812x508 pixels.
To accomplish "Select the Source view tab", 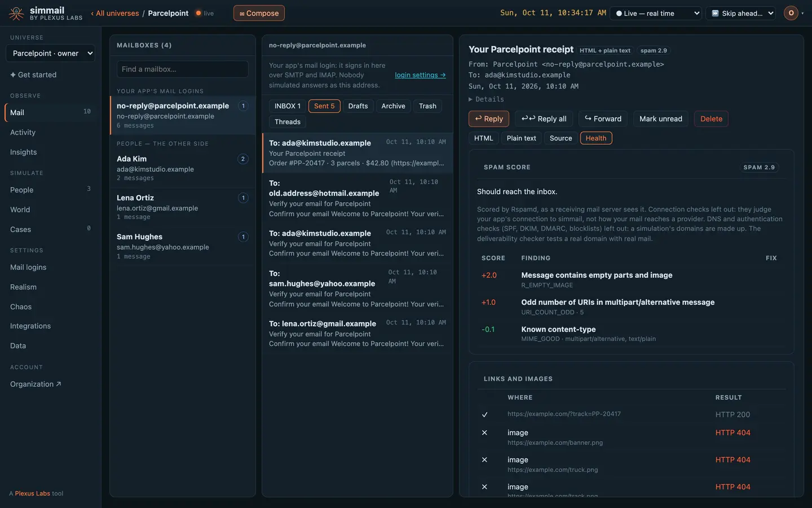I will [561, 138].
